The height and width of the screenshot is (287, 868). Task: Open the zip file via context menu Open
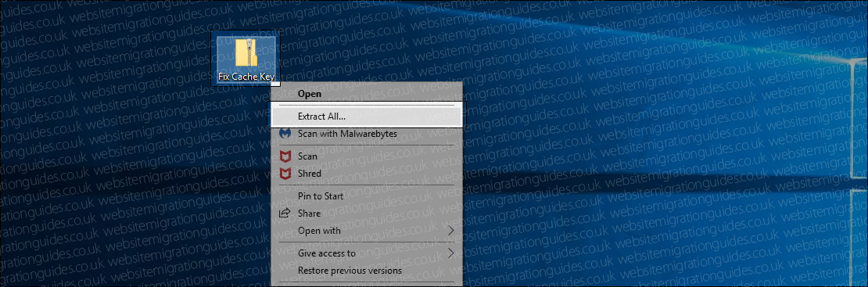[x=367, y=94]
